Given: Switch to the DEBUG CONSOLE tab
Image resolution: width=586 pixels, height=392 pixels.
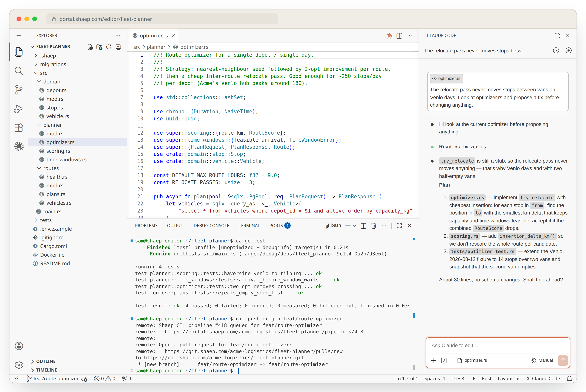Looking at the screenshot, I should pos(211,226).
